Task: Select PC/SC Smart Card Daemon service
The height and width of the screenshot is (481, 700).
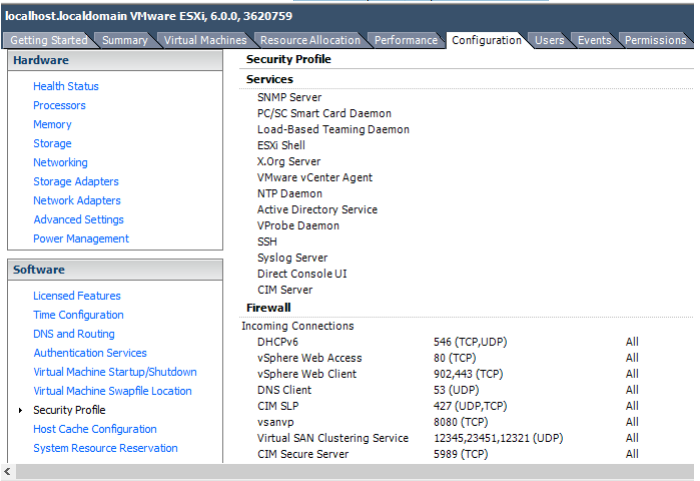Action: coord(324,113)
